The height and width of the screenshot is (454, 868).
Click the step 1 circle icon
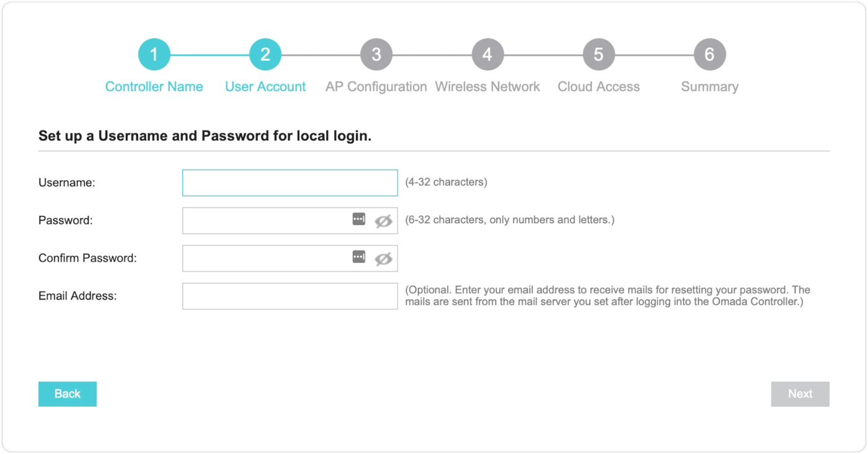(x=154, y=55)
